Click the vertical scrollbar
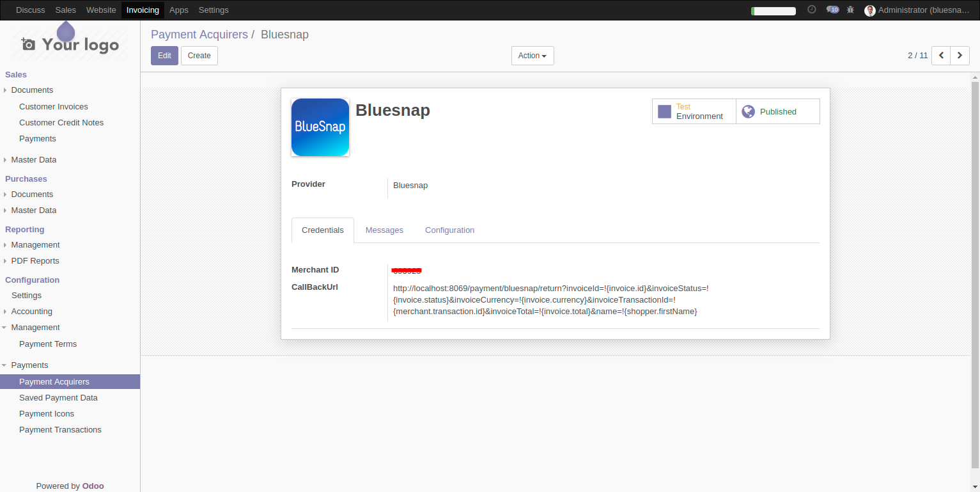 coord(975,275)
